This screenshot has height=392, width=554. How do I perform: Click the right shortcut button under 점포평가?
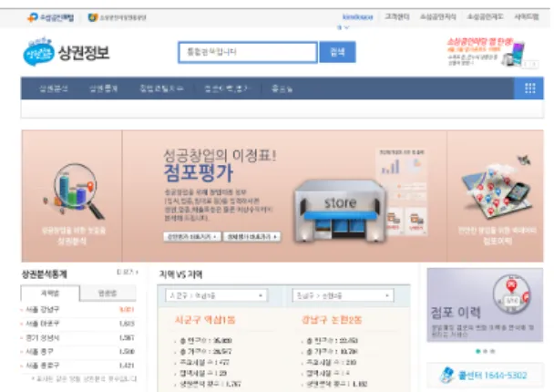251,236
